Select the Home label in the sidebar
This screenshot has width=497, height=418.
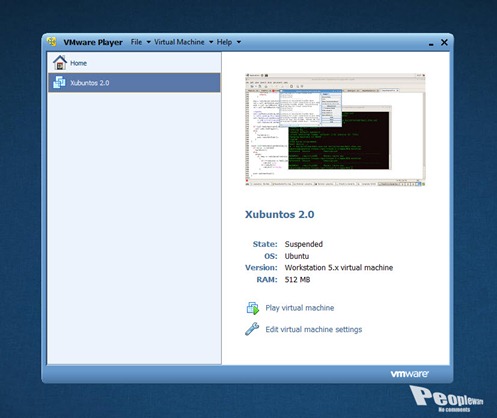[78, 63]
